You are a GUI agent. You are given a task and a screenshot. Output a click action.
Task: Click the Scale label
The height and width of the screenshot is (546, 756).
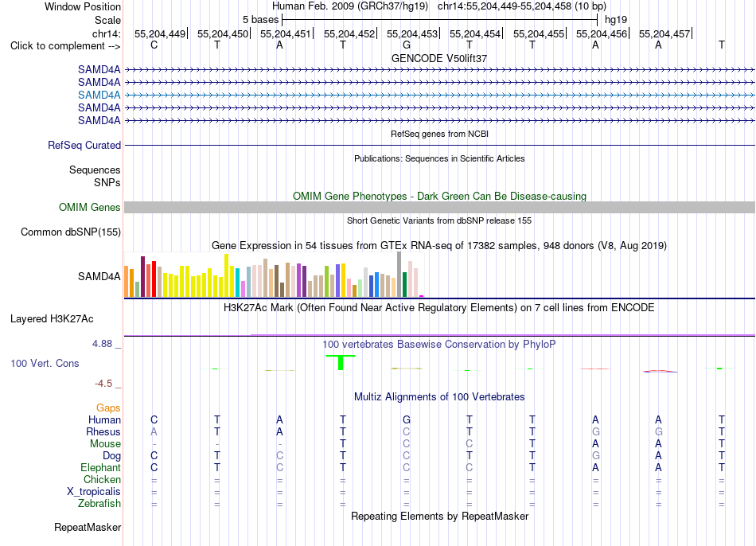pos(107,20)
